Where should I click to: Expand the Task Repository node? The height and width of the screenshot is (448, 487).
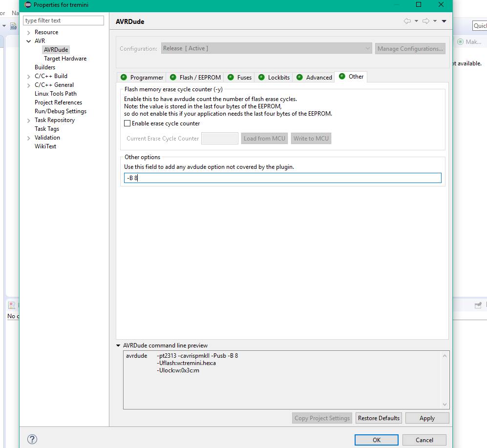tap(28, 121)
